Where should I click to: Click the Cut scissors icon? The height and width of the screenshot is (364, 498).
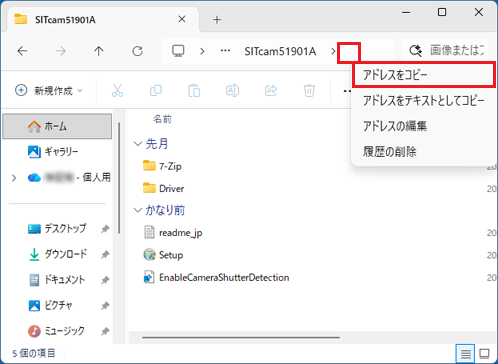(117, 90)
